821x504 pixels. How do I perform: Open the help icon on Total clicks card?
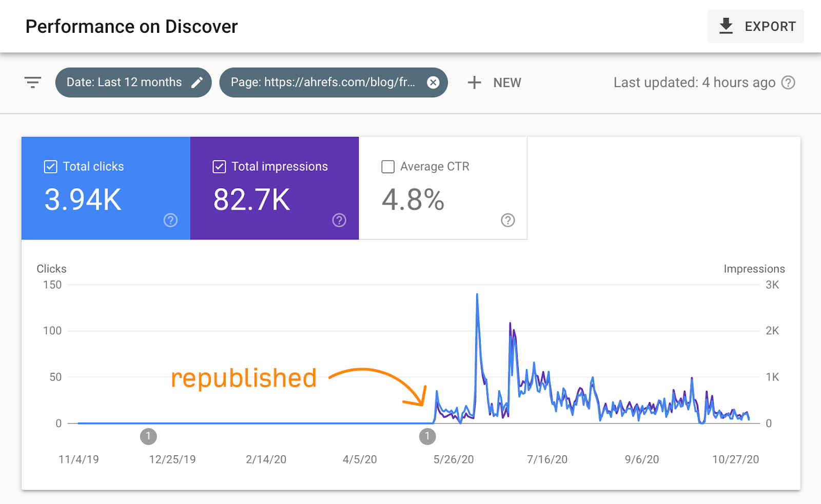170,220
